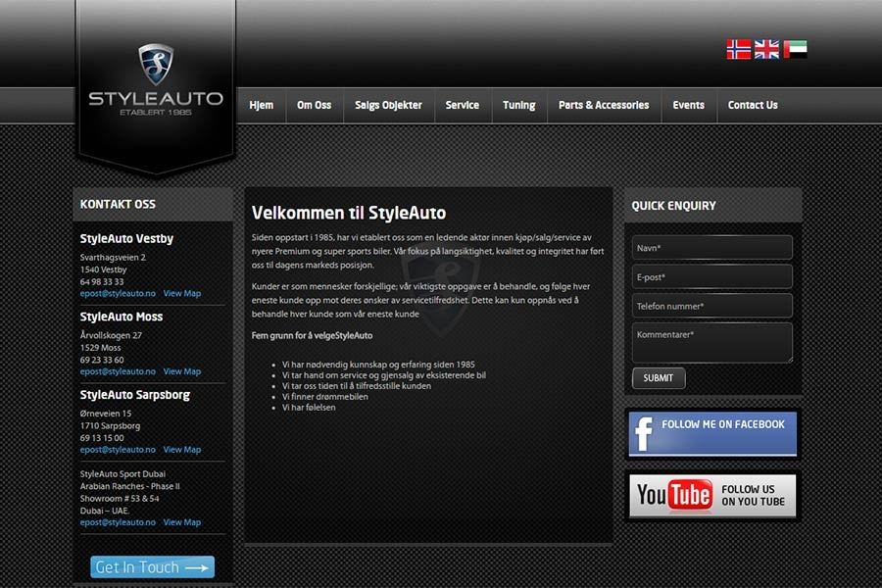Open the Dubai email link

coord(118,522)
